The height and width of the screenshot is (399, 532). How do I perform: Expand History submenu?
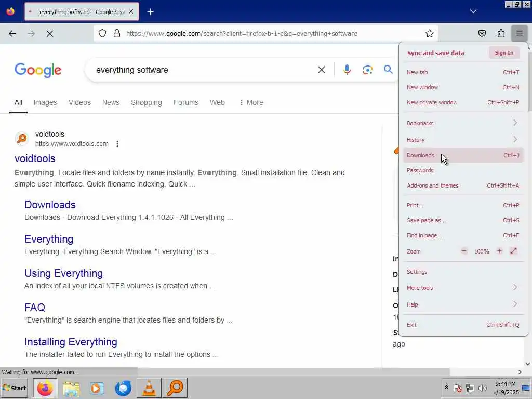point(463,140)
